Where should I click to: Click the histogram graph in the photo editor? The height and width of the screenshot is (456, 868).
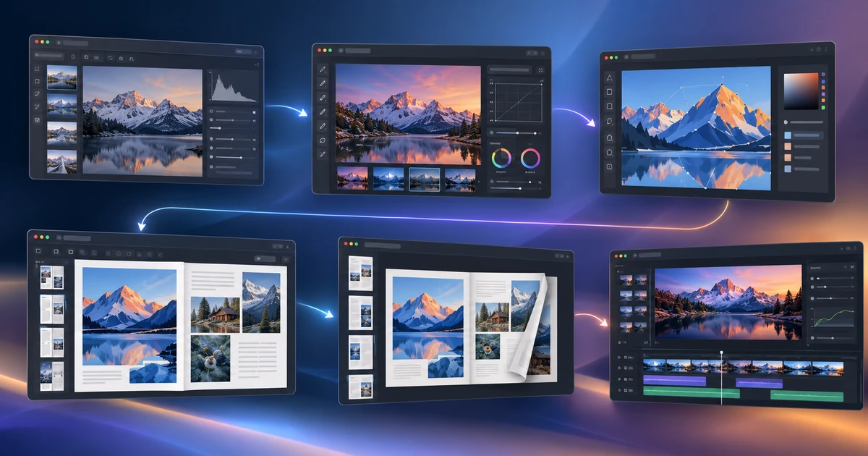pos(234,87)
